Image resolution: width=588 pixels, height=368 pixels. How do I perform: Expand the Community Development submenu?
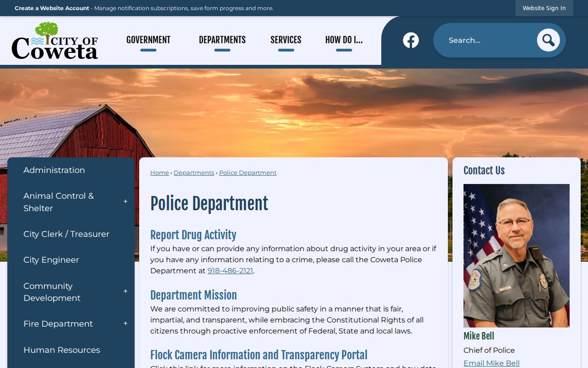click(x=125, y=292)
